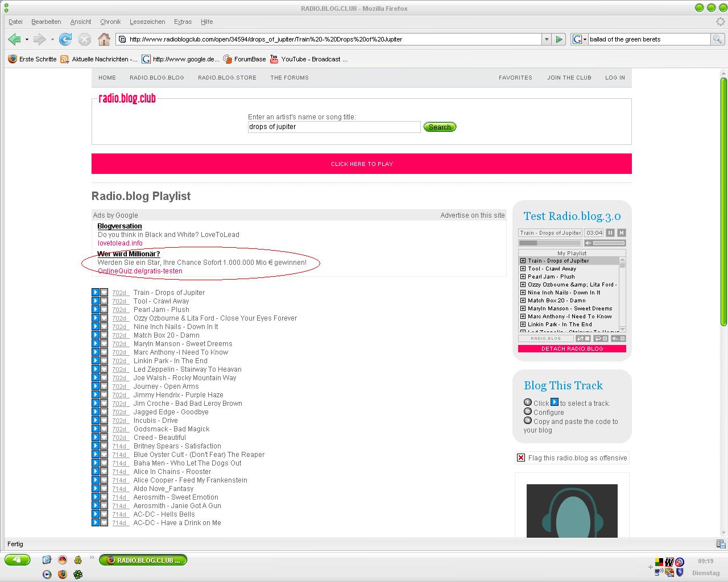728x582 pixels.
Task: Click the LOG IN nav link
Action: (x=615, y=78)
